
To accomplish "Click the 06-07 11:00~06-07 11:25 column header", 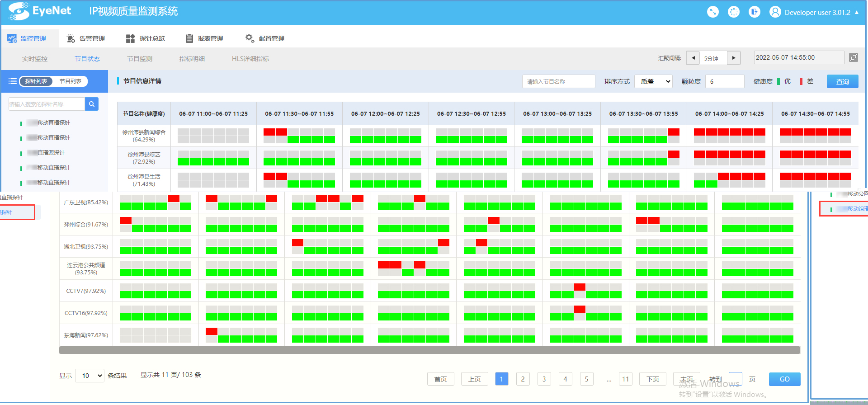I will (213, 113).
